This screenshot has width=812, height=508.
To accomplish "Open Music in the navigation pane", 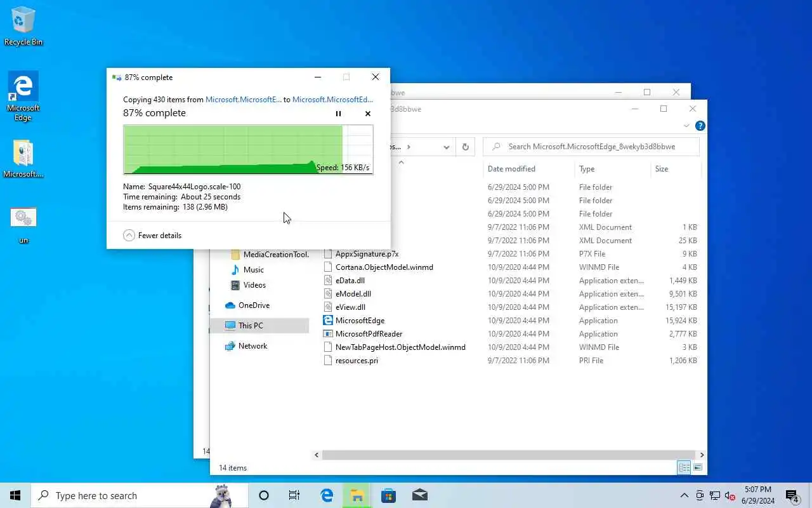I will click(247, 270).
